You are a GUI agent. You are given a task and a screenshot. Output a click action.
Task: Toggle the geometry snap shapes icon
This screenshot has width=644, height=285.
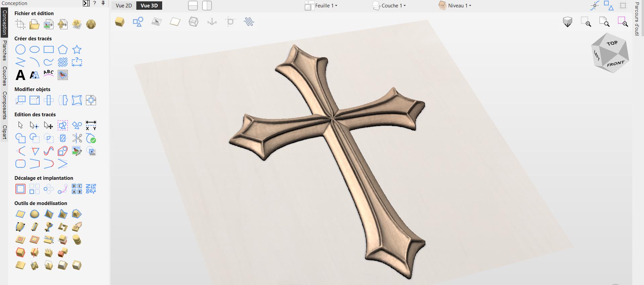pos(609,6)
